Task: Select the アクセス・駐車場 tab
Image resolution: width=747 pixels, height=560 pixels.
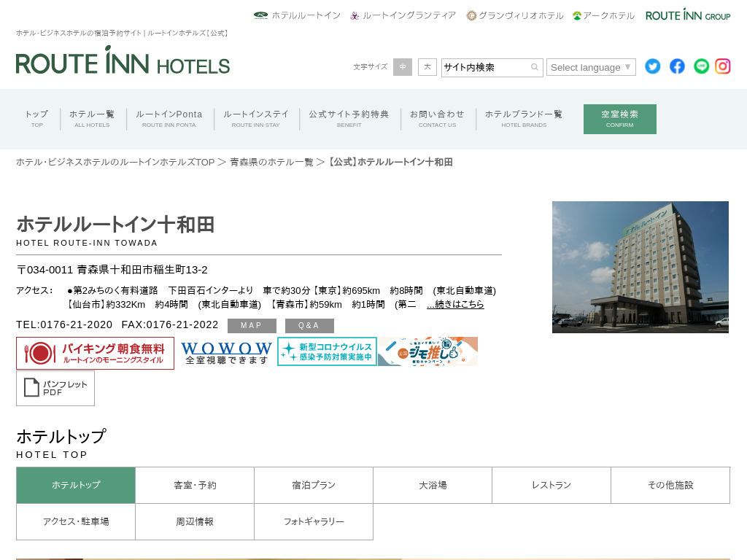Action: click(76, 522)
